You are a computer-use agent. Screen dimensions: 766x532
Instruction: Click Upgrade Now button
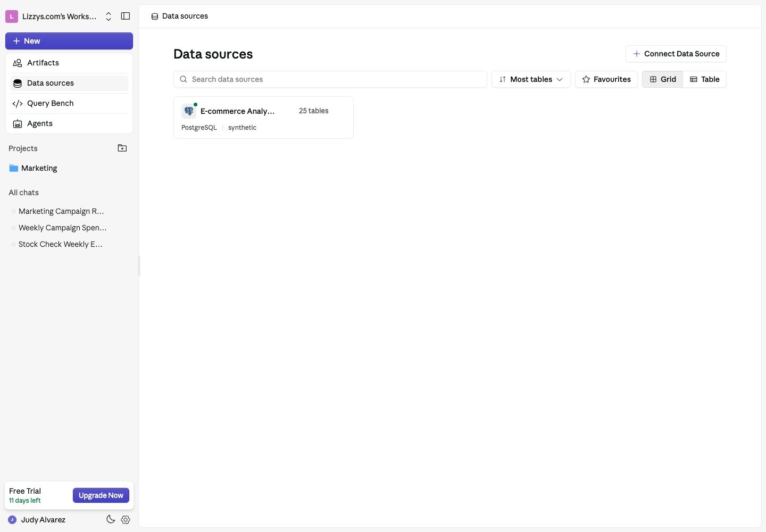(101, 495)
